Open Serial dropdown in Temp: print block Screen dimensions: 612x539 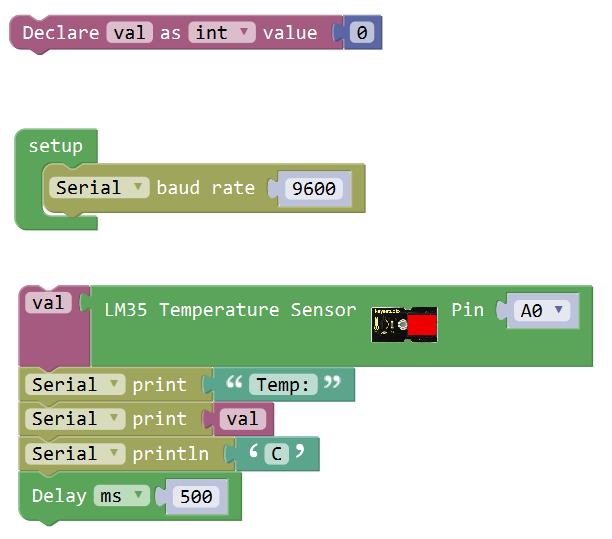(75, 384)
